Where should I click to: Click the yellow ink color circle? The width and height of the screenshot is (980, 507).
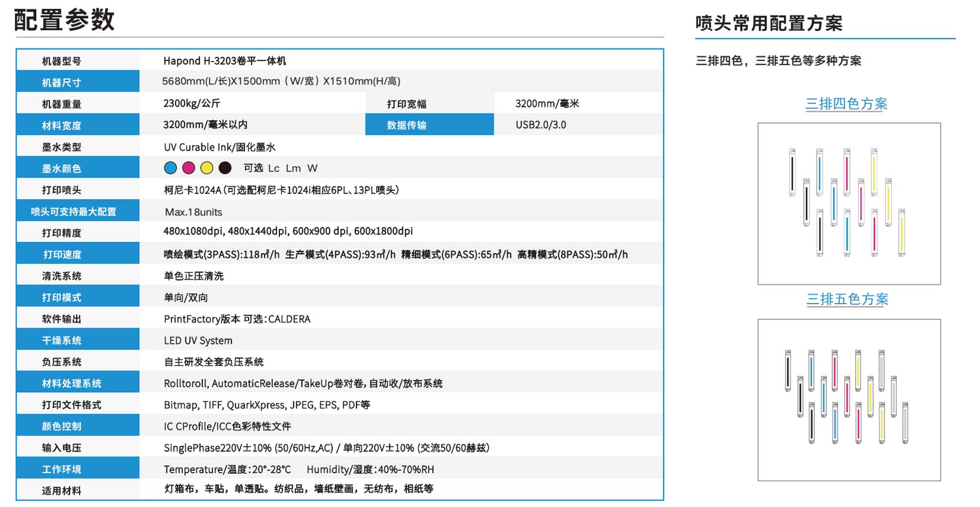(x=207, y=168)
